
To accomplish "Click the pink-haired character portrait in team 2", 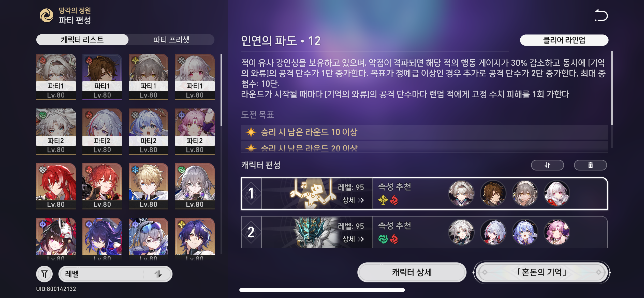I will point(557,232).
